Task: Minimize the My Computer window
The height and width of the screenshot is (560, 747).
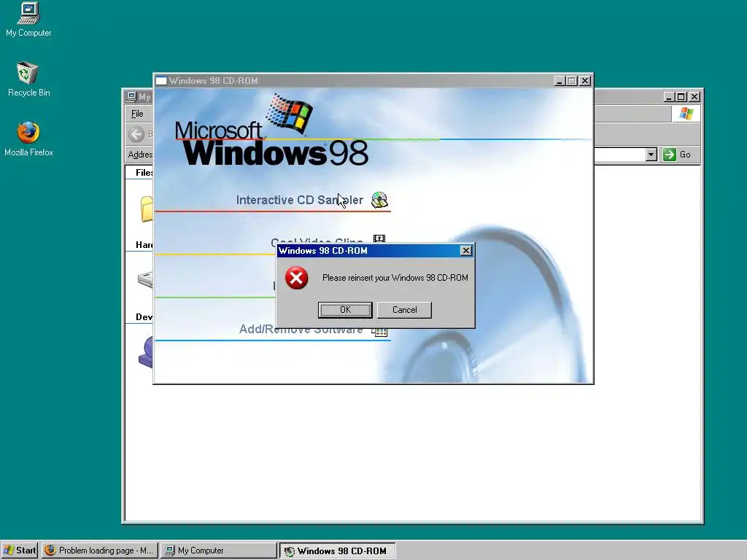Action: coord(669,97)
